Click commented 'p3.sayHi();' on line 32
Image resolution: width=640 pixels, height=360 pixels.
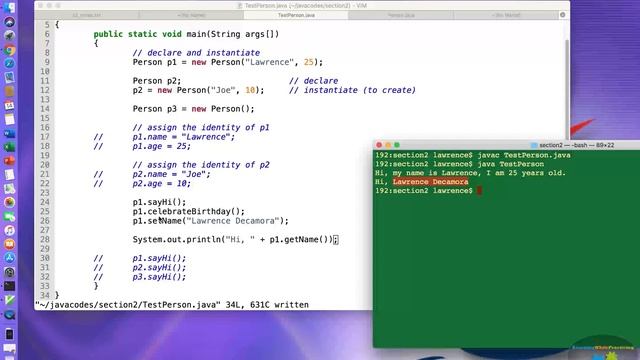tap(159, 277)
